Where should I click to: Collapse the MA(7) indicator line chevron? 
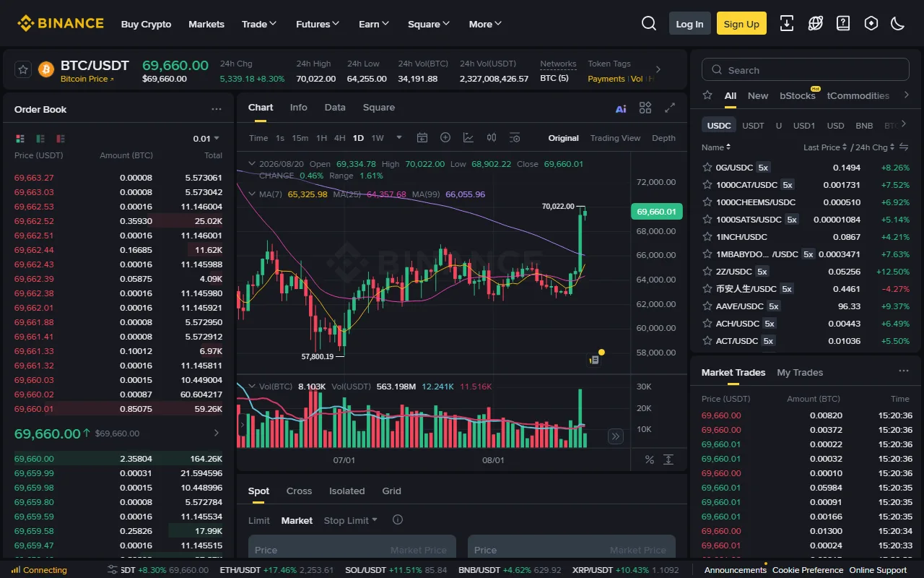click(x=251, y=194)
